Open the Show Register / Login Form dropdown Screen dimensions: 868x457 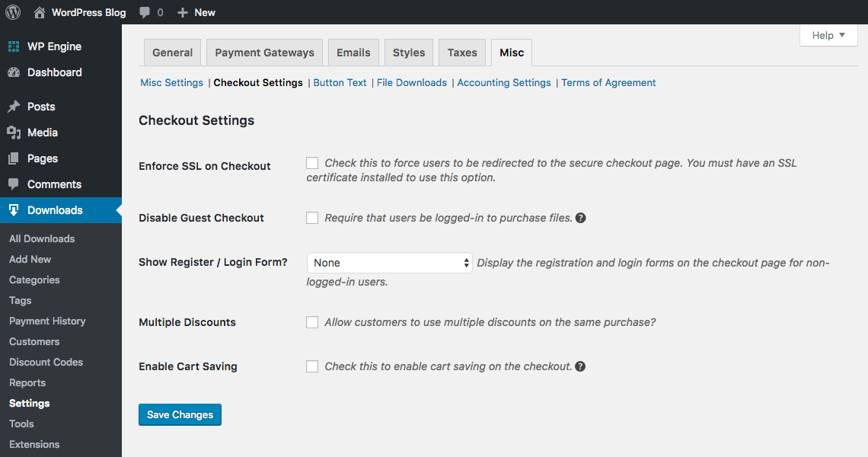click(x=390, y=263)
